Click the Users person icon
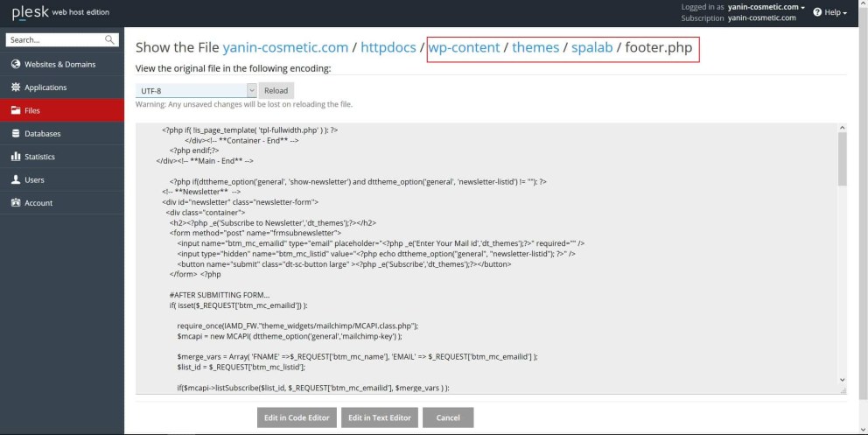 (16, 180)
